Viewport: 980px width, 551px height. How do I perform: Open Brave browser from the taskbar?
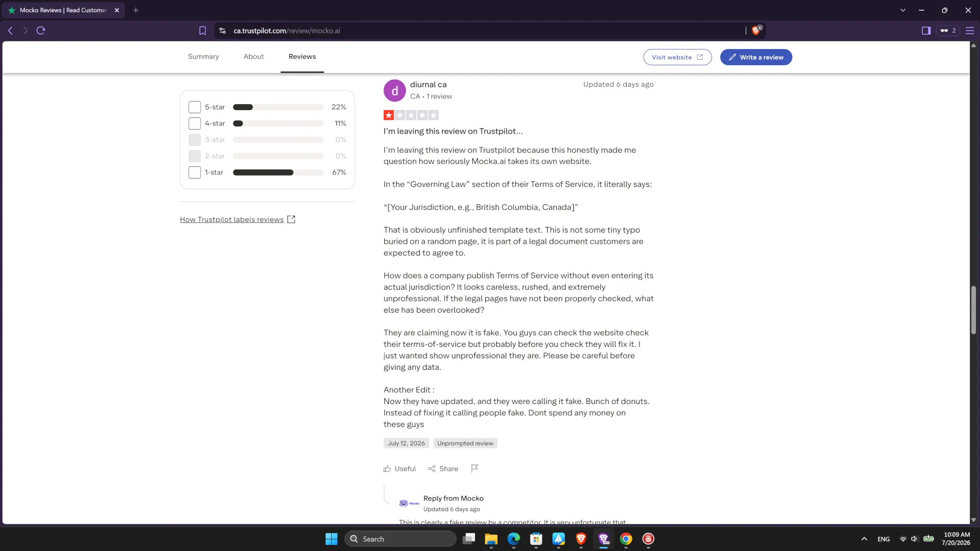tap(581, 539)
